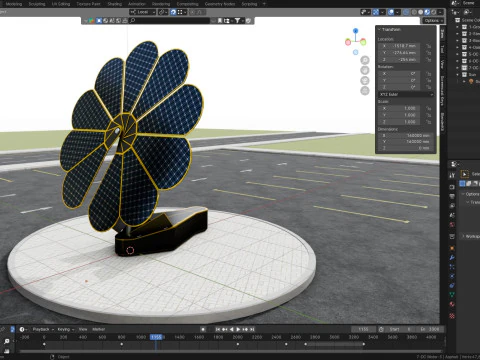
Task: Open the pivot point dropdown
Action: [x=163, y=12]
